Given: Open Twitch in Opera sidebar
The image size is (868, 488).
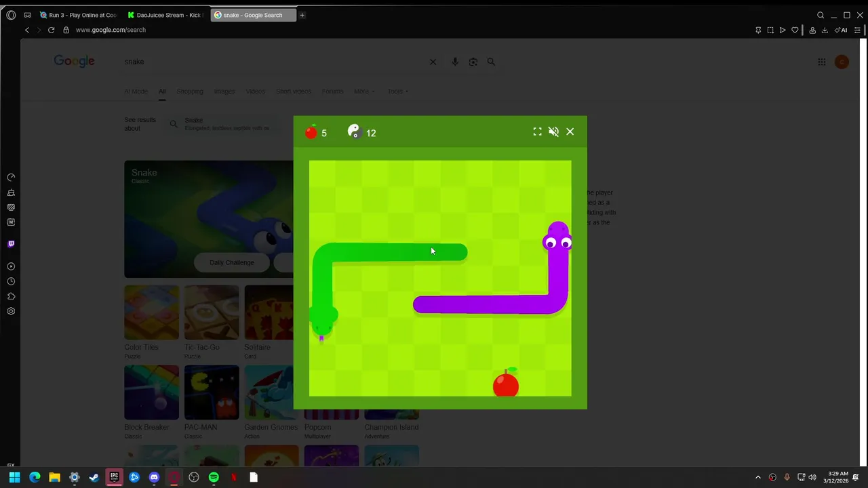Looking at the screenshot, I should 11,244.
